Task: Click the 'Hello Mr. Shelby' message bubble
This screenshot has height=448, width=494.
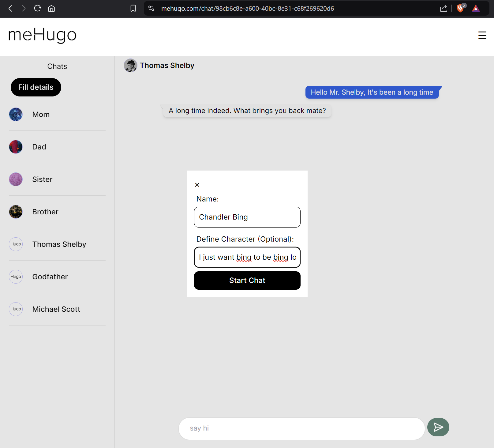Action: pyautogui.click(x=372, y=92)
